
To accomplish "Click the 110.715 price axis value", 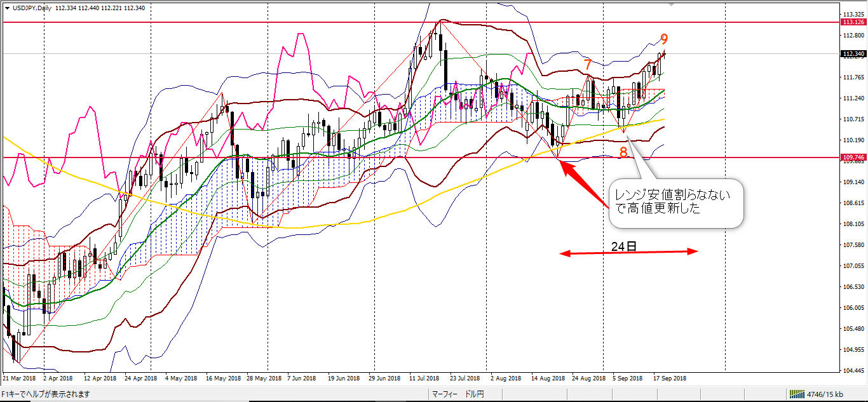I will 853,119.
